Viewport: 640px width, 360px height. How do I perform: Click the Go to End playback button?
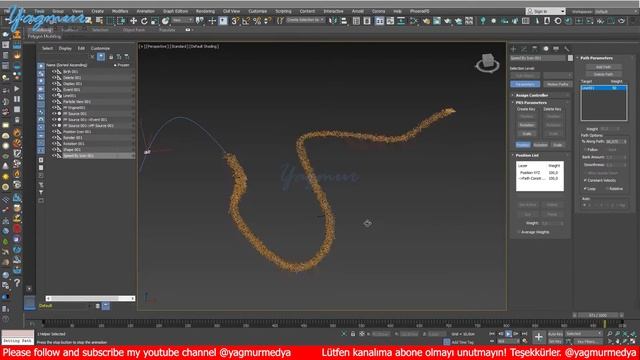click(x=524, y=334)
